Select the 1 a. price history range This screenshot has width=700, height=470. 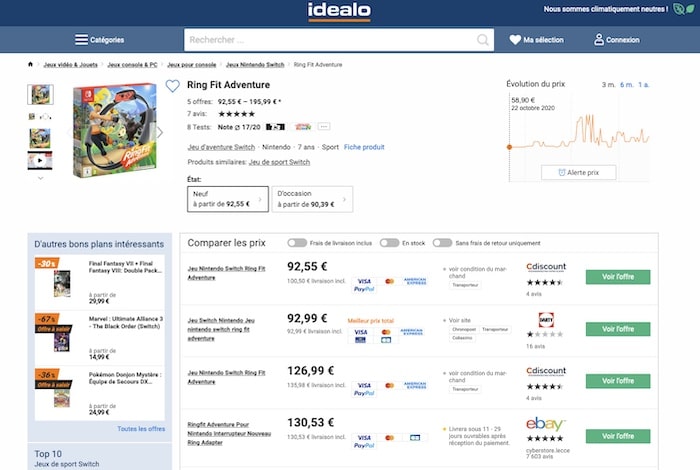tap(643, 84)
